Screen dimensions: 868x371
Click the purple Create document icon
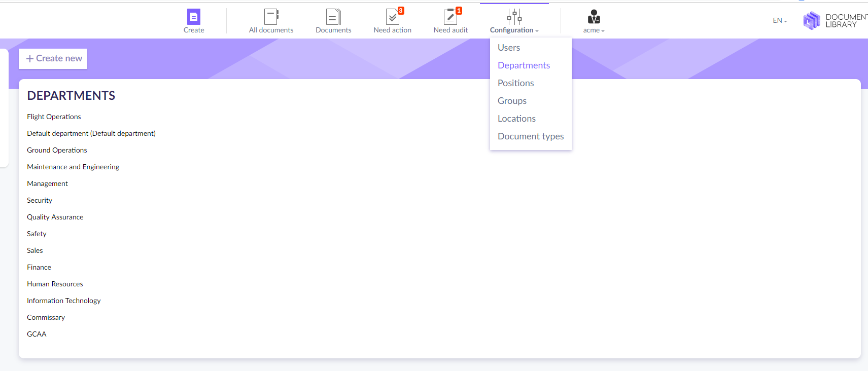pyautogui.click(x=194, y=17)
